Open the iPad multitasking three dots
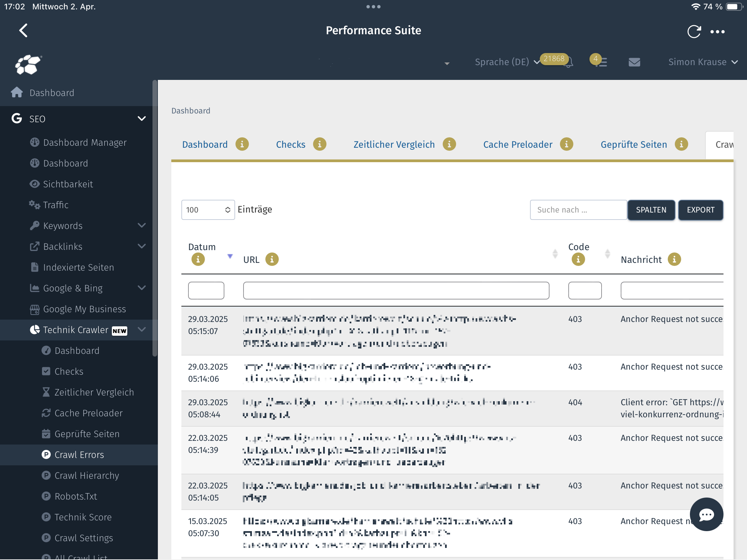 pyautogui.click(x=373, y=7)
